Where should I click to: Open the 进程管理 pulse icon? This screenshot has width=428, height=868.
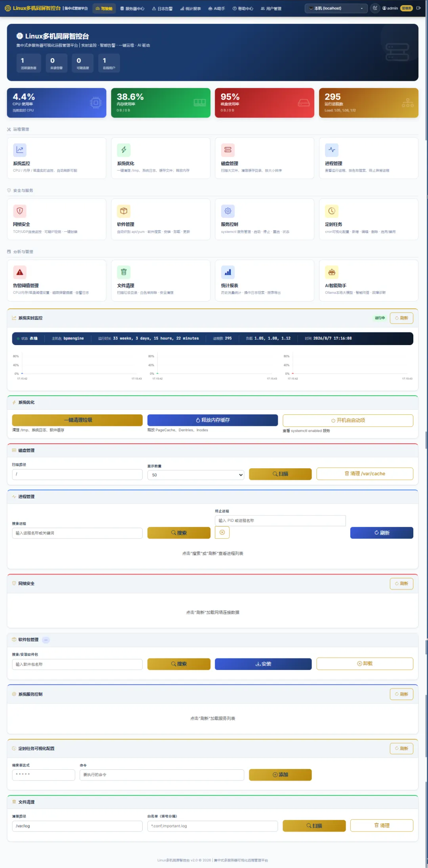(332, 150)
